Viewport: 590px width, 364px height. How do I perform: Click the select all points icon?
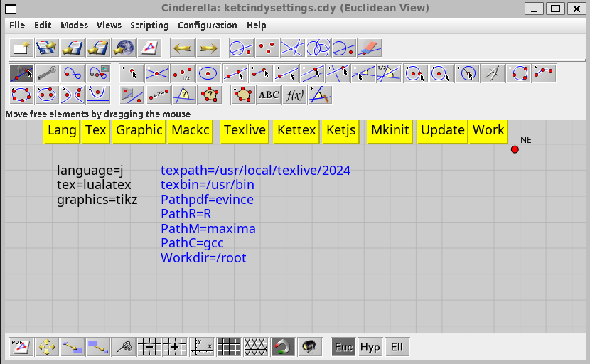pos(267,48)
